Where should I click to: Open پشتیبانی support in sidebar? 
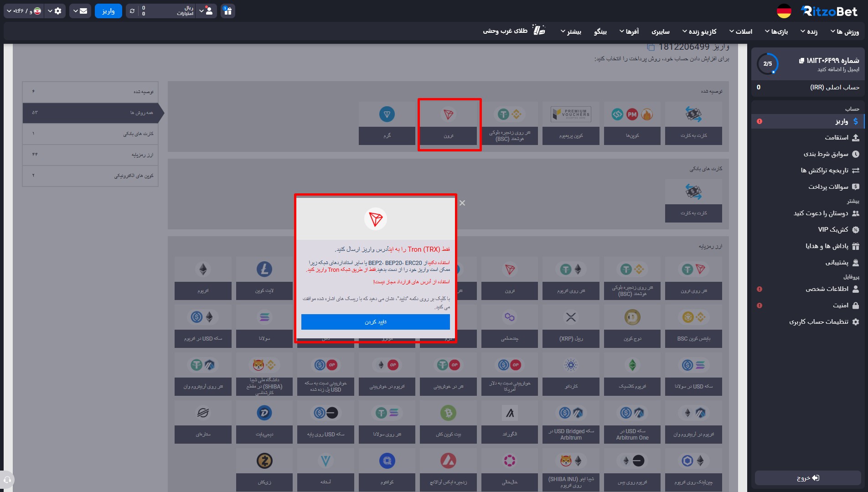[x=808, y=263]
